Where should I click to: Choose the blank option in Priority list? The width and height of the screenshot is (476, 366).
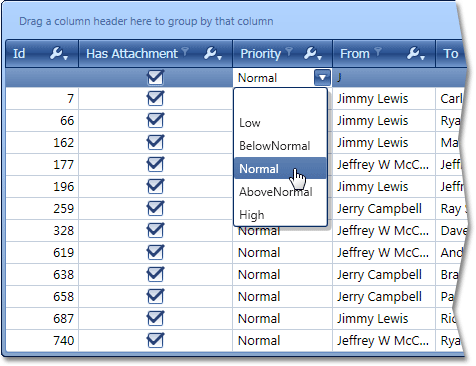(x=280, y=101)
